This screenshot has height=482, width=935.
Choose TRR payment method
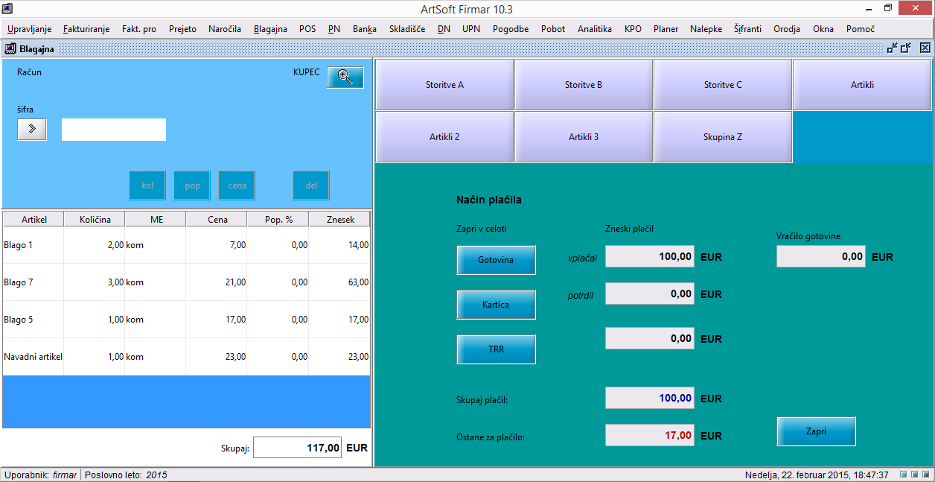click(x=496, y=350)
